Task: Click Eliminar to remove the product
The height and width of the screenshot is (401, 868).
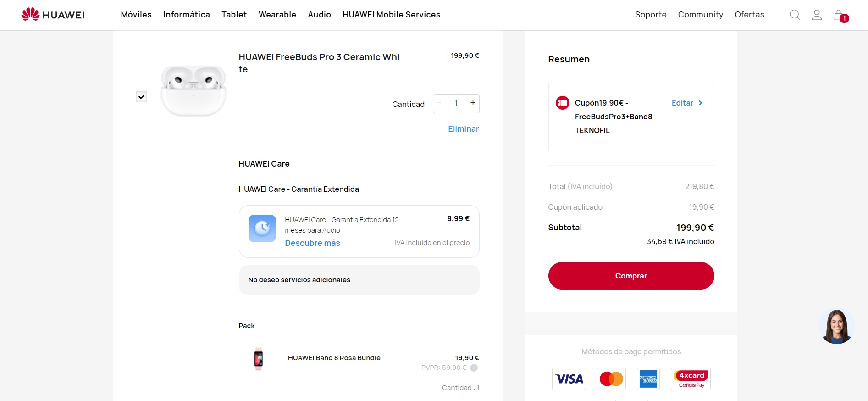Action: pos(463,129)
